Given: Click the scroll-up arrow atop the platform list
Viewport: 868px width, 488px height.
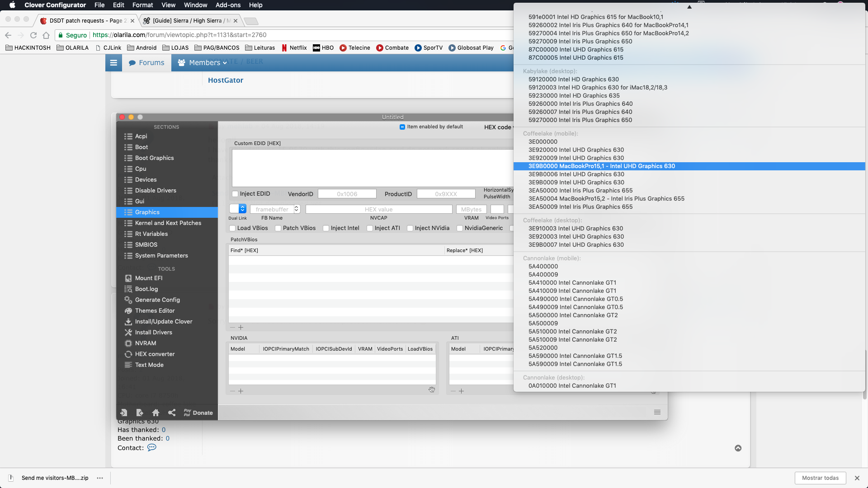Looking at the screenshot, I should click(689, 7).
